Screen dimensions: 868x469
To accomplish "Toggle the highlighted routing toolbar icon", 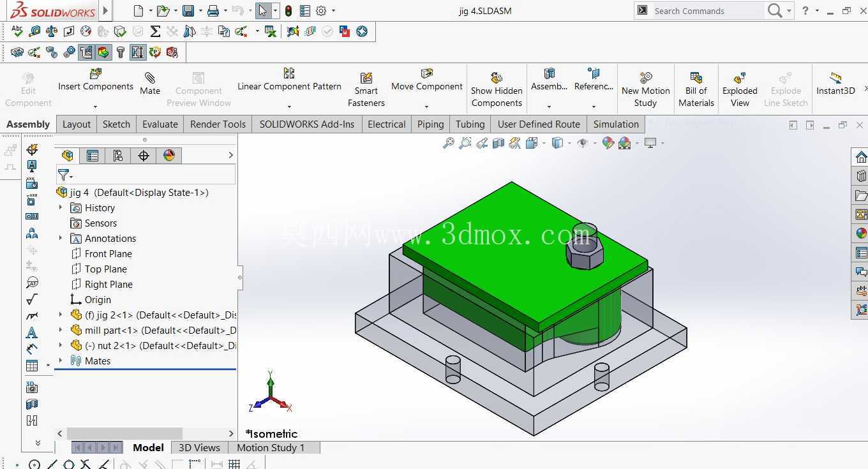I will pos(86,52).
